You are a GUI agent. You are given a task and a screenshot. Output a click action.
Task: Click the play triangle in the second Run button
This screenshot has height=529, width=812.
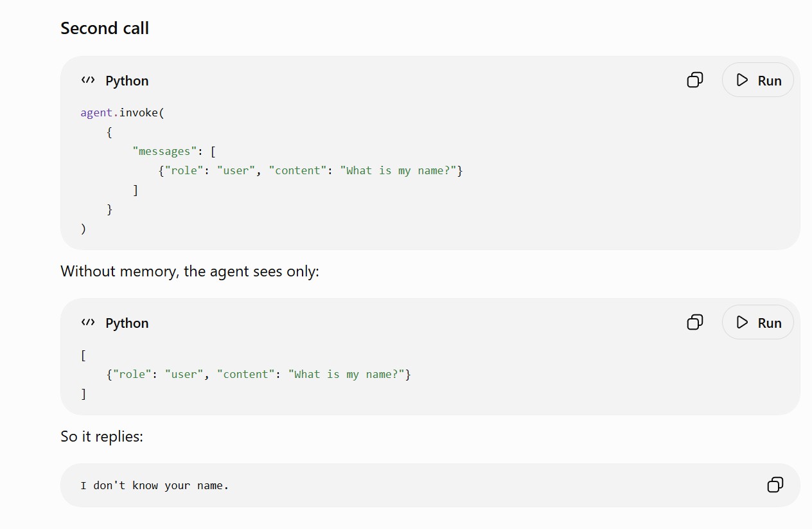pyautogui.click(x=742, y=322)
